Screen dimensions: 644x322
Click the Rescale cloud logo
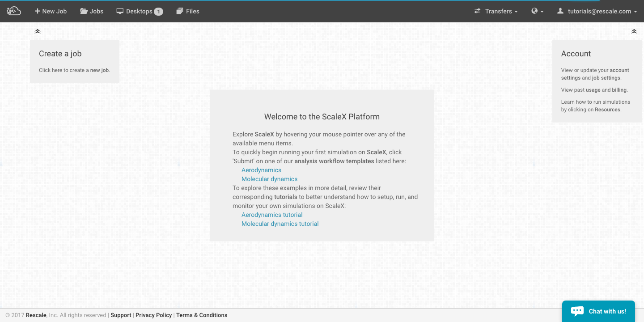14,11
